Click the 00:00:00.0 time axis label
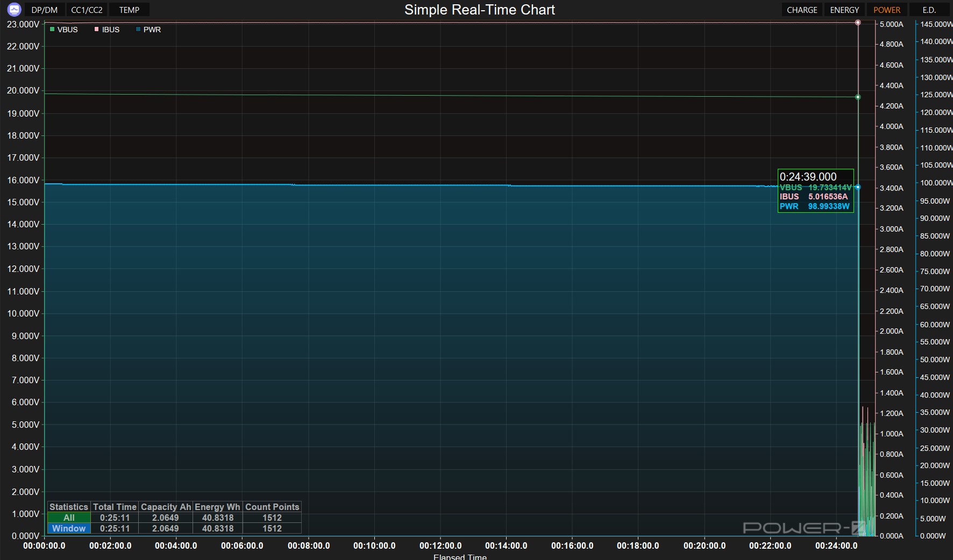This screenshot has height=560, width=953. tap(44, 545)
